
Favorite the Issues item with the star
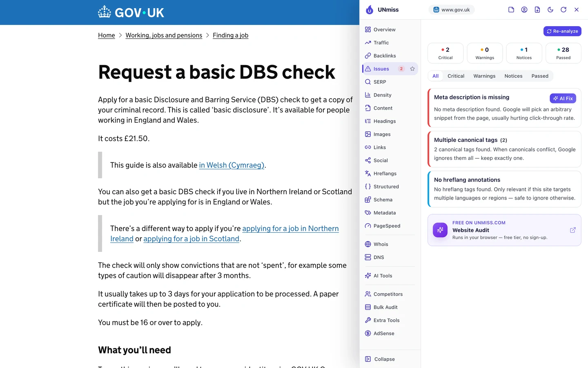coord(412,69)
